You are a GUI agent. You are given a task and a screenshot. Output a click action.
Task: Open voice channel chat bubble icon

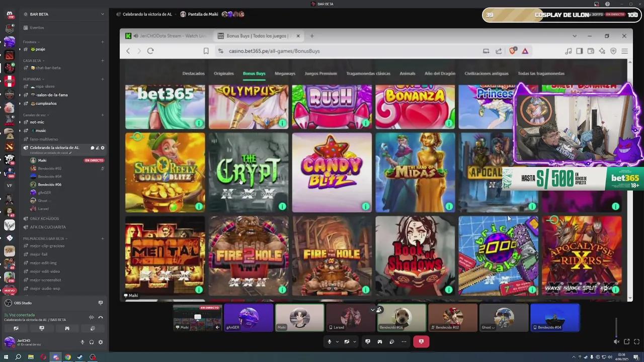92,148
